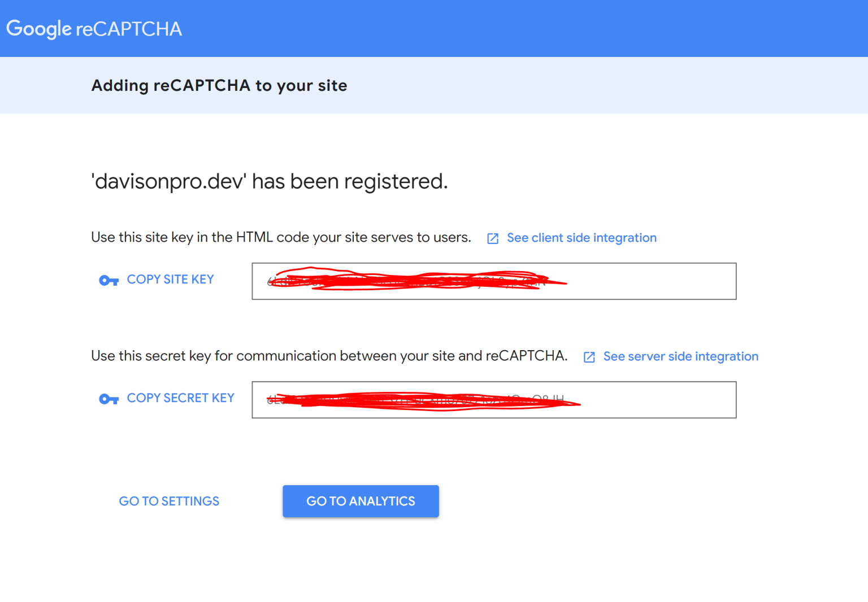Click the 'Adding reCAPTCHA to your site' heading
The width and height of the screenshot is (868, 602).
(219, 85)
